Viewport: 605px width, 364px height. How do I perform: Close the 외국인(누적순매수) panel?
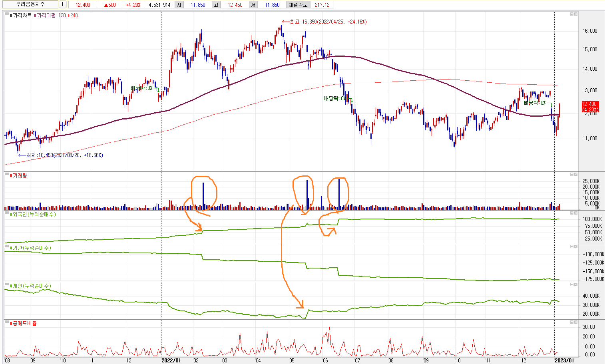click(575, 213)
